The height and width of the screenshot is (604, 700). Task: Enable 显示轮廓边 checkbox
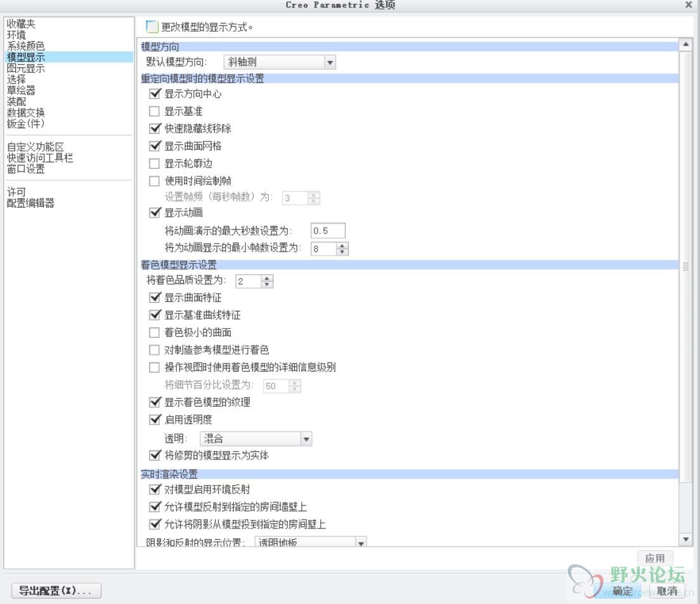[155, 164]
